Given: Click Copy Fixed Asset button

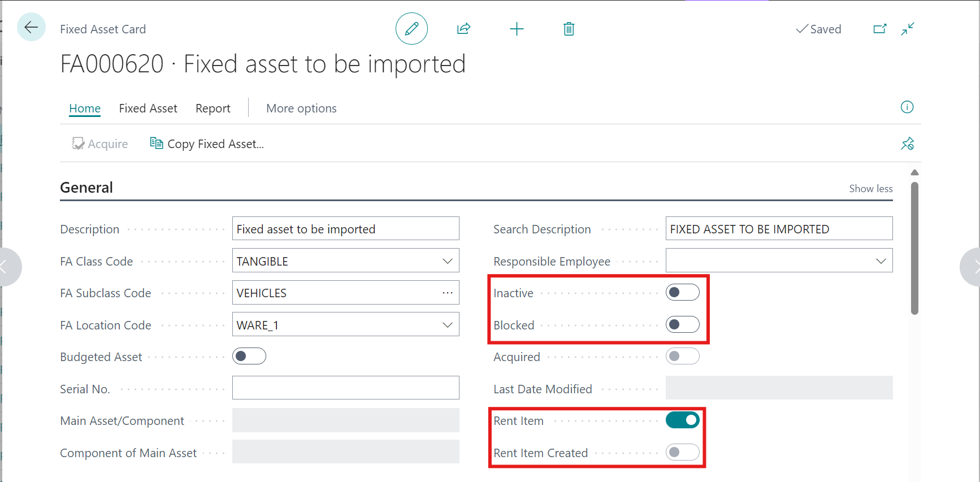Looking at the screenshot, I should 207,144.
